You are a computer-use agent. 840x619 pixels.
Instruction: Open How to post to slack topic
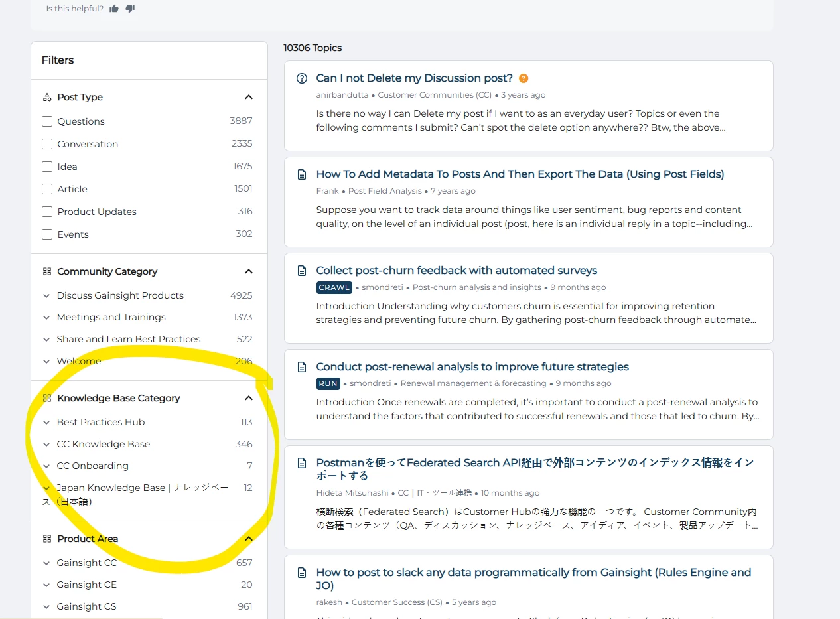click(534, 579)
